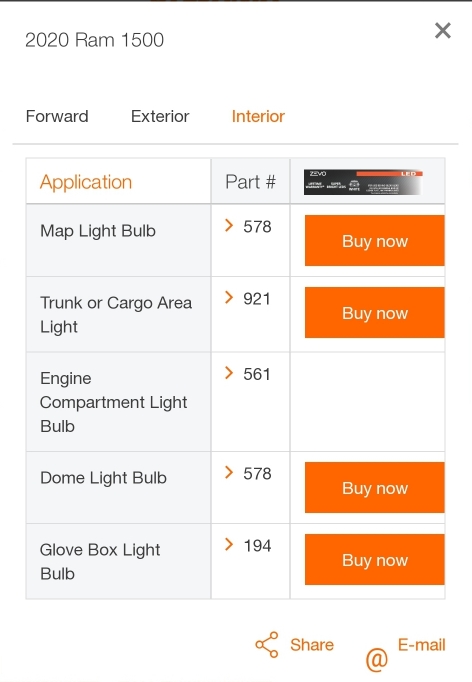This screenshot has height=682, width=472.
Task: Expand Dome Light Bulb 578 chevron
Action: click(229, 472)
